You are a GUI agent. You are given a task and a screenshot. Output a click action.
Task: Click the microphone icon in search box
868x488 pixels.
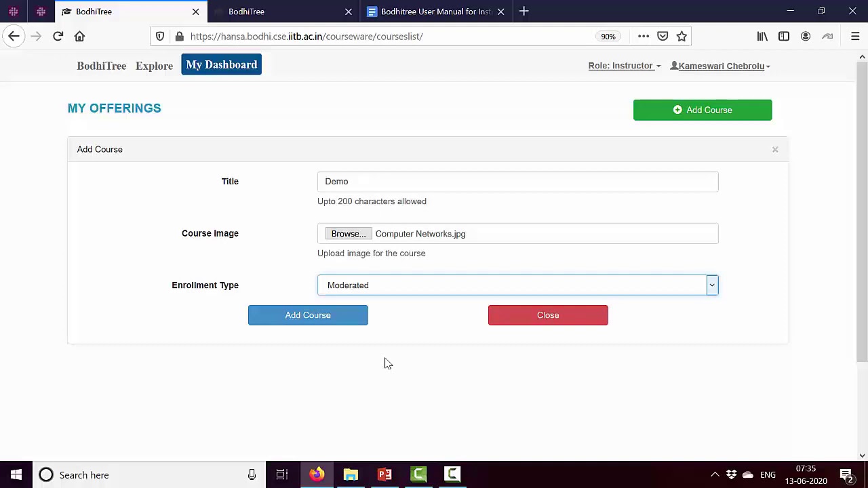click(252, 475)
